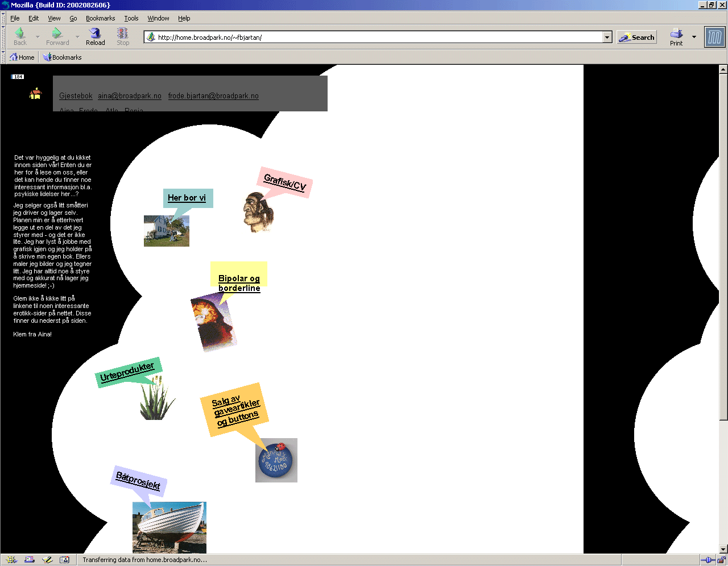
Task: Open Mail & Newsgroups from status bar
Action: [30, 560]
